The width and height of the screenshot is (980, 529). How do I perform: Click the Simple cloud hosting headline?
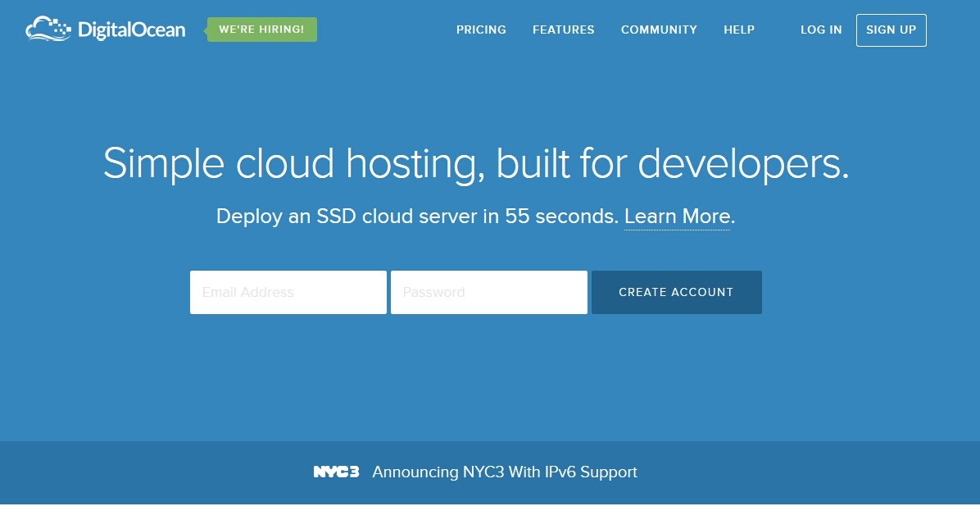point(476,164)
